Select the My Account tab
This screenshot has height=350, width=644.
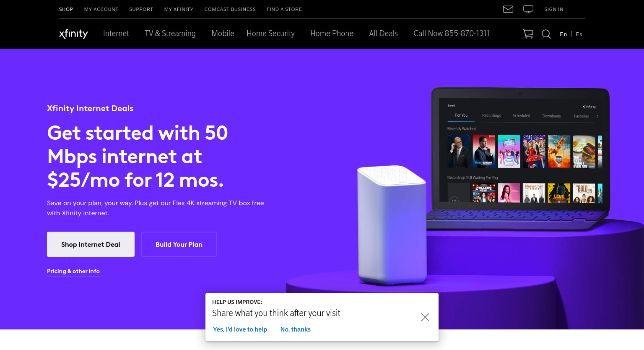pos(101,9)
